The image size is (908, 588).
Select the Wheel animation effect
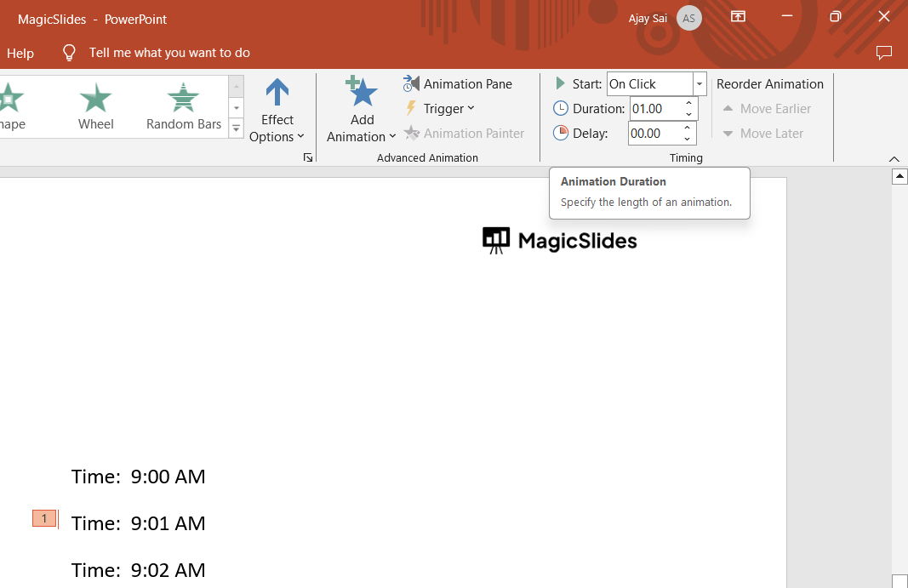point(95,106)
